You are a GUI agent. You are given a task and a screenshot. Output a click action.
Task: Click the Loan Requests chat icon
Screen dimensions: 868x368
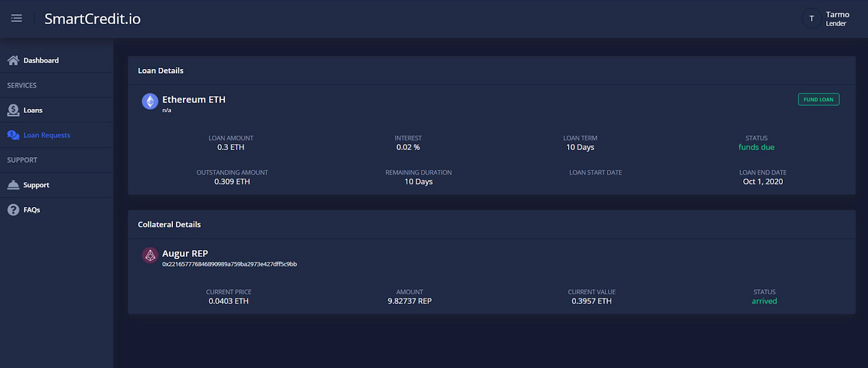(x=13, y=135)
